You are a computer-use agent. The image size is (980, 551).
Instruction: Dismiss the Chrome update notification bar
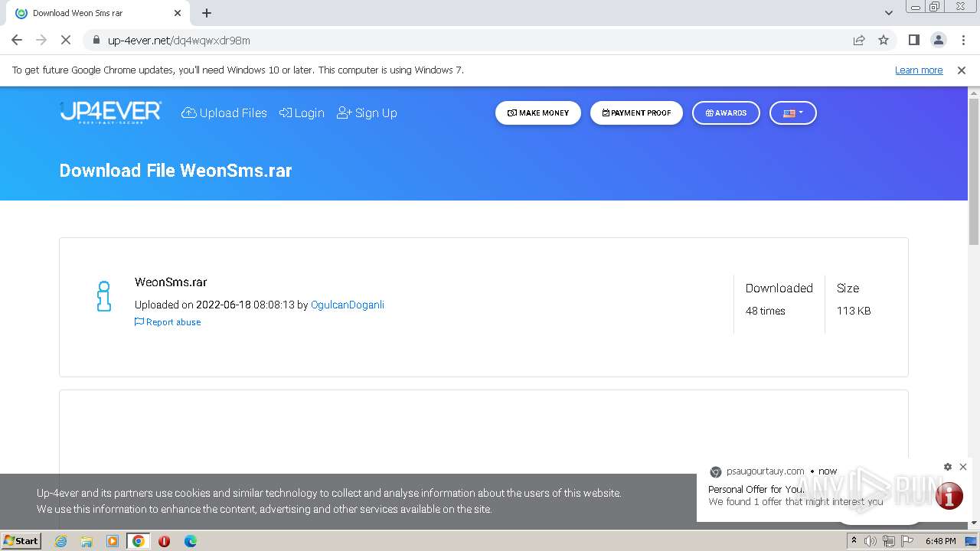(962, 70)
